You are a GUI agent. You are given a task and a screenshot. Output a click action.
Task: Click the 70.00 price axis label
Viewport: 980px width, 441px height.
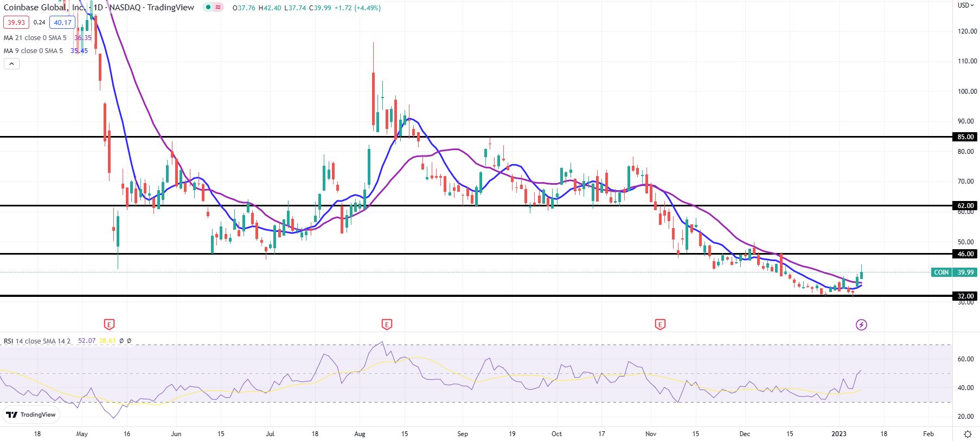pos(966,181)
